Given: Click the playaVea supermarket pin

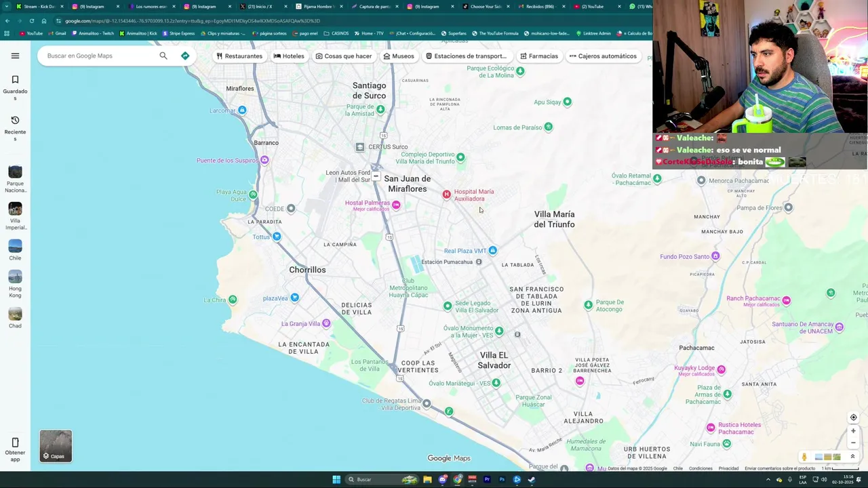Looking at the screenshot, I should [294, 298].
